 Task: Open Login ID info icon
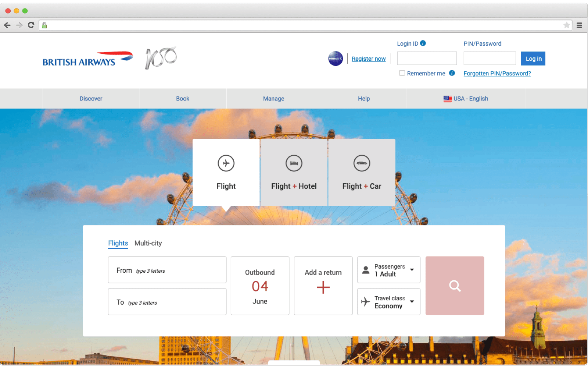[423, 43]
